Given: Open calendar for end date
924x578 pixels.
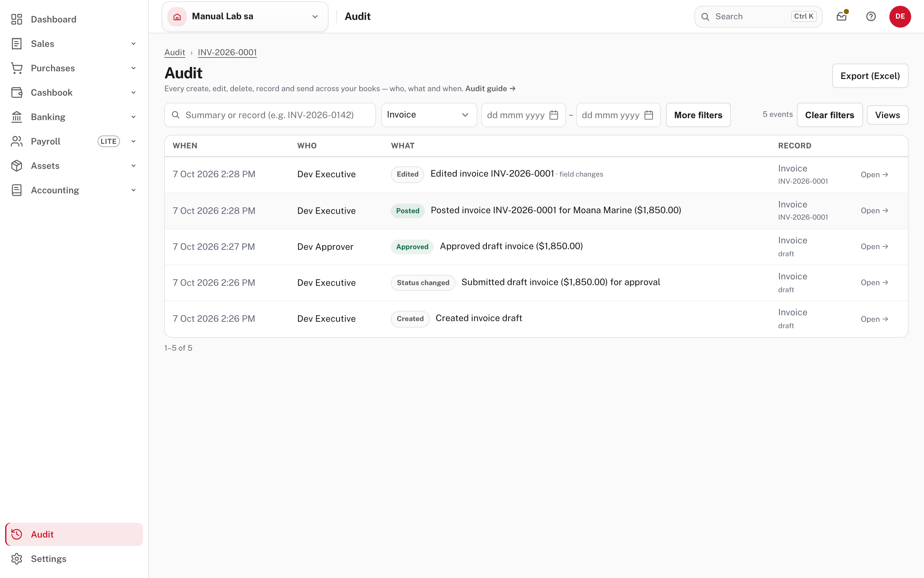Looking at the screenshot, I should point(649,115).
